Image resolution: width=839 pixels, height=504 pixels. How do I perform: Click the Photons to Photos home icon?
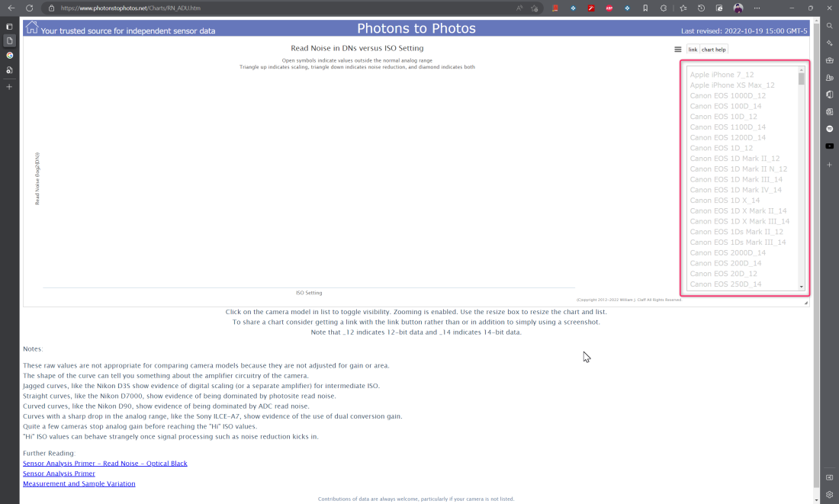32,27
